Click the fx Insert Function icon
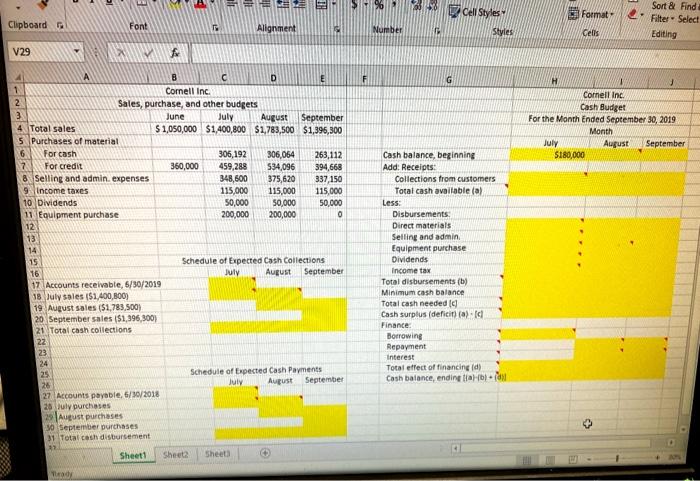 coord(175,53)
